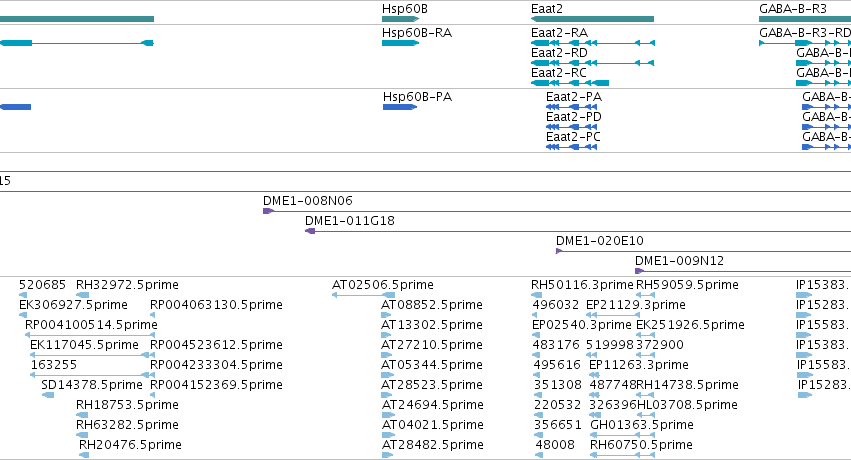
Task: Click the DME1-020E10 BAC clone label
Action: (x=600, y=241)
